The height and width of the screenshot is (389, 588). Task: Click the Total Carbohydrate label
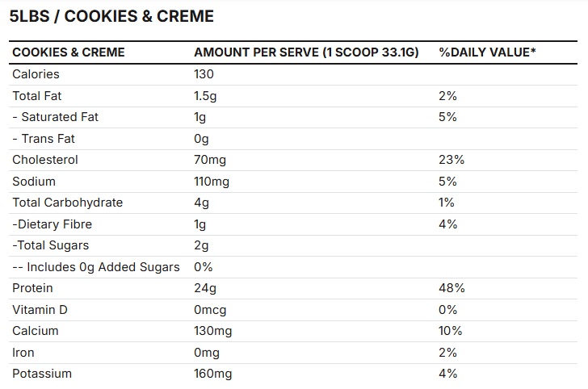[x=68, y=203]
